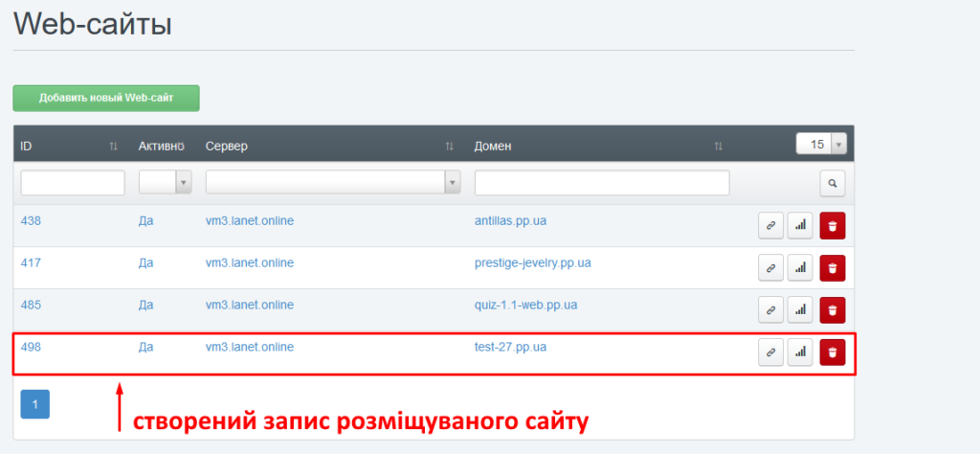The image size is (980, 454).
Task: Show statistics for antillas.pp.ua row
Action: tap(800, 225)
